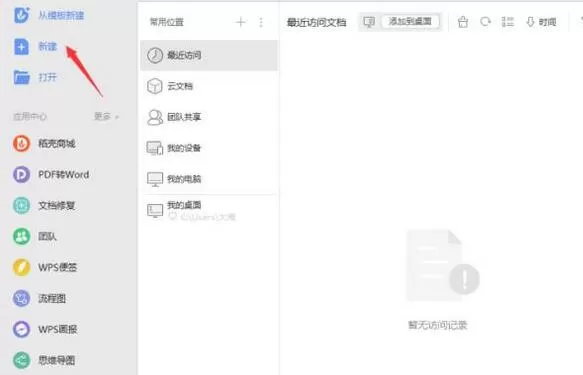Click the 打开 folder icon

pos(22,77)
